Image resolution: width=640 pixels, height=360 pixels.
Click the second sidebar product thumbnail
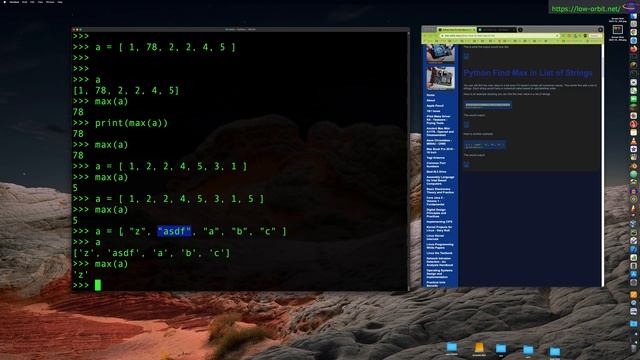pyautogui.click(x=440, y=78)
